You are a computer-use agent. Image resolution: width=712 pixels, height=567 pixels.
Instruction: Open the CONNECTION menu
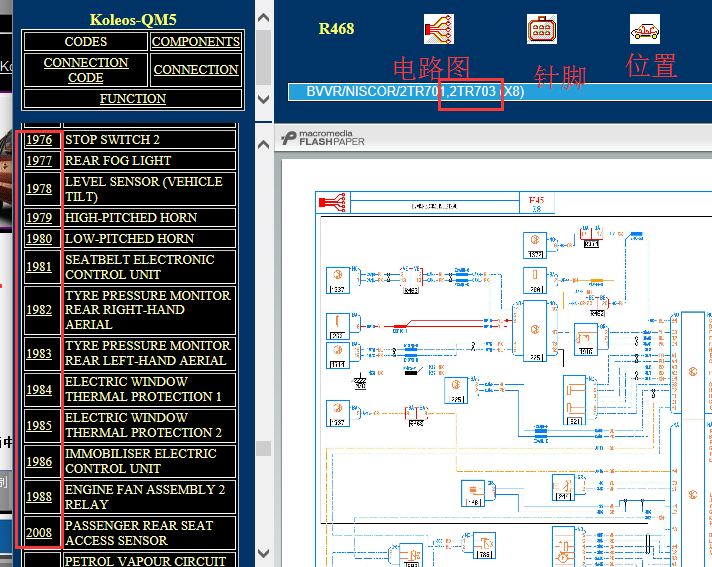pyautogui.click(x=196, y=69)
